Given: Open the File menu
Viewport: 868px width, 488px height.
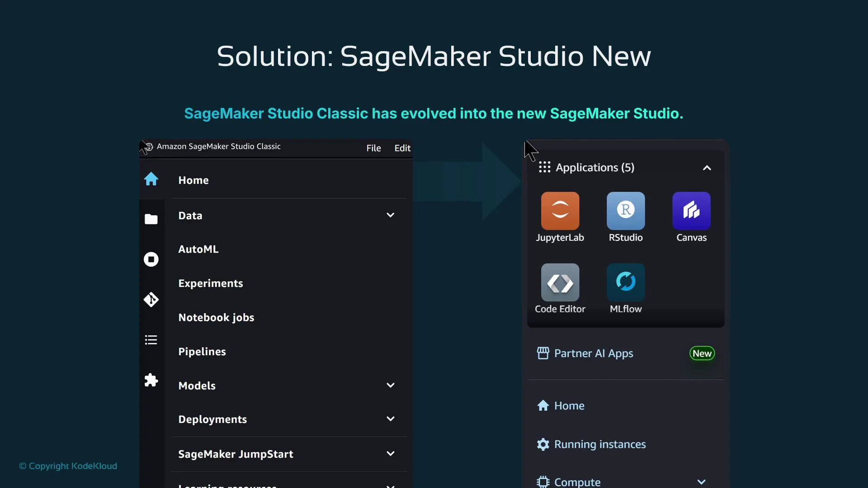Looking at the screenshot, I should (373, 148).
